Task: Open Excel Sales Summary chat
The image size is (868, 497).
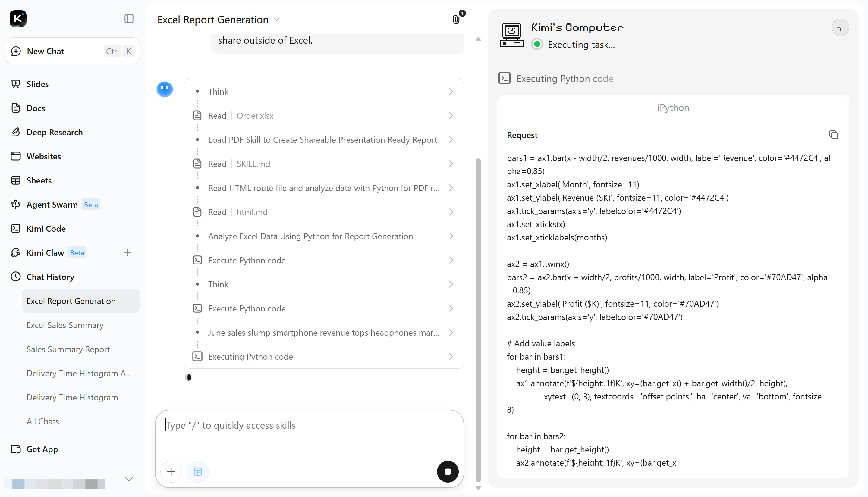Action: tap(65, 325)
